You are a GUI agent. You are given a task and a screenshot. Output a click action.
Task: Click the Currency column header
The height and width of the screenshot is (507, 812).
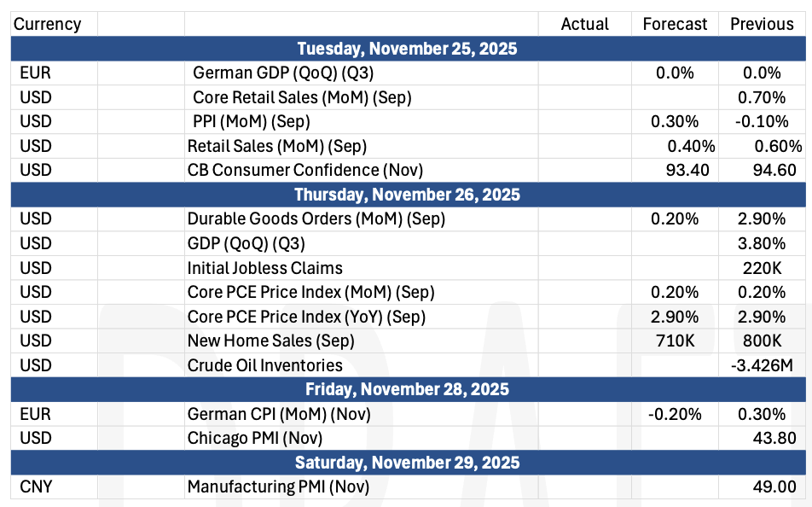[x=48, y=24]
